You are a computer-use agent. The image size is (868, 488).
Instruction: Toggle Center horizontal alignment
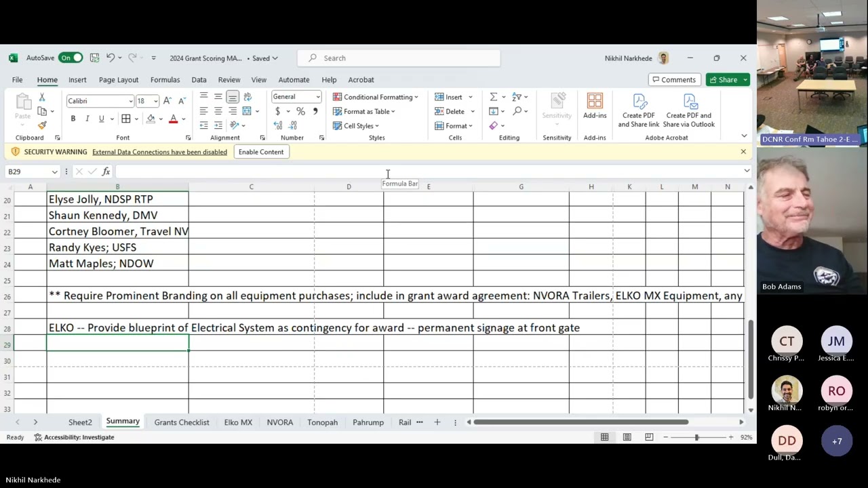point(218,111)
